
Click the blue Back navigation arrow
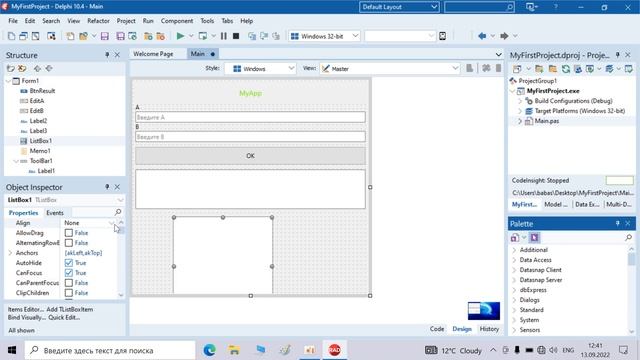click(x=482, y=36)
